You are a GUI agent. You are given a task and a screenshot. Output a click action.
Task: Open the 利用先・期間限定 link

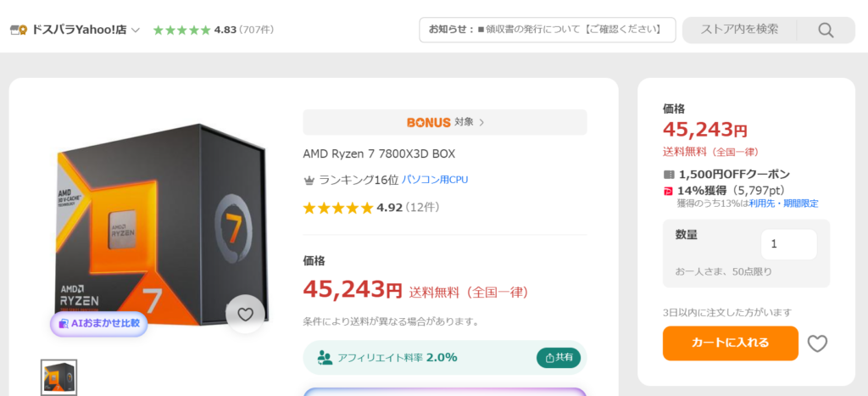tap(783, 204)
